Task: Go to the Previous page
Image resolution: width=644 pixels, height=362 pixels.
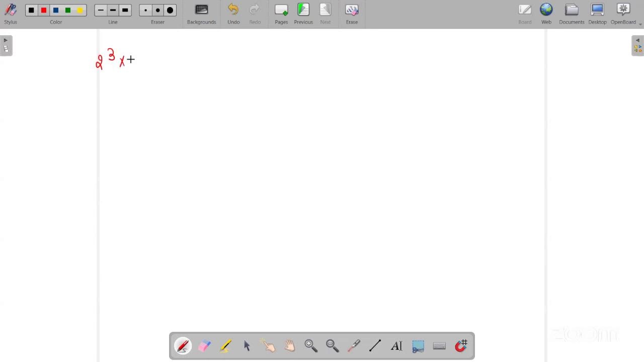Action: click(x=303, y=14)
